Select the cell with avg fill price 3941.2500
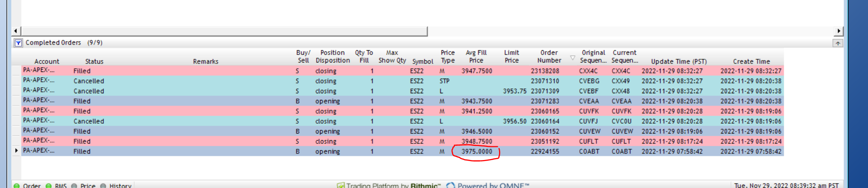This screenshot has width=868, height=188. tap(477, 111)
